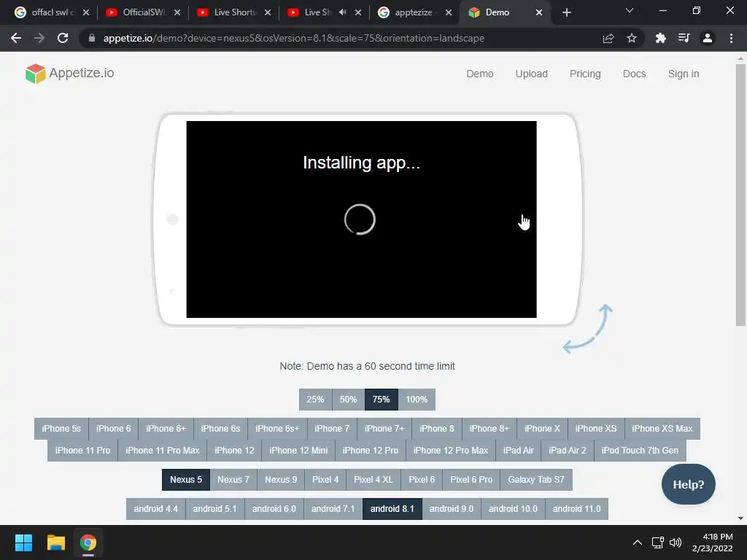Mute the Live Sh tab audio icon

point(343,12)
